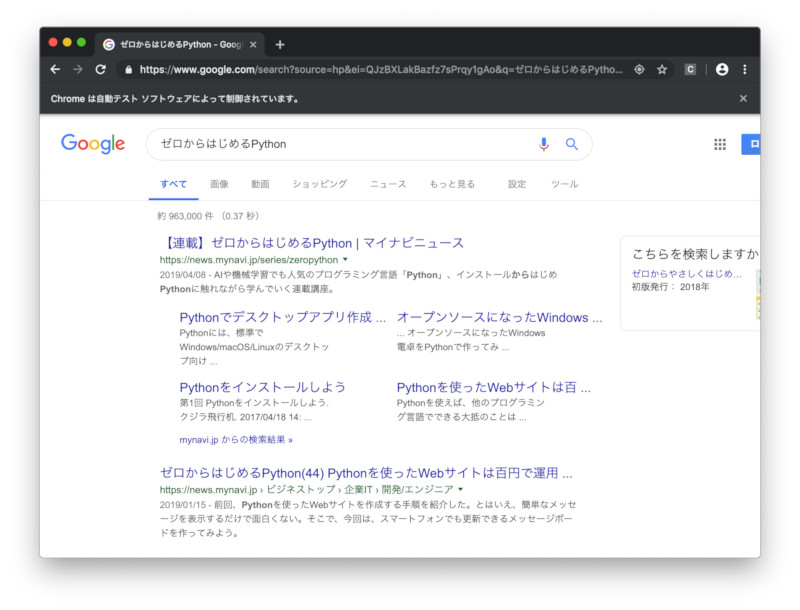Click the book thumbnail in side panel

click(758, 294)
